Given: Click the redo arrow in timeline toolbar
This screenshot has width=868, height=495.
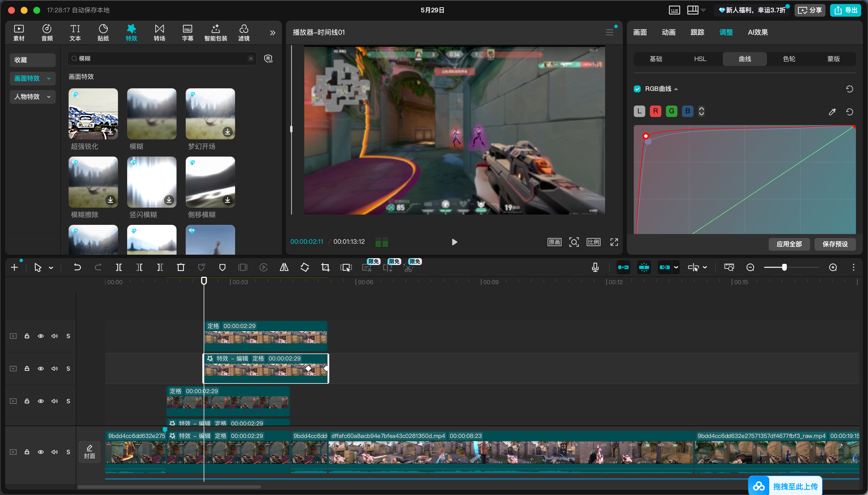Looking at the screenshot, I should 98,267.
